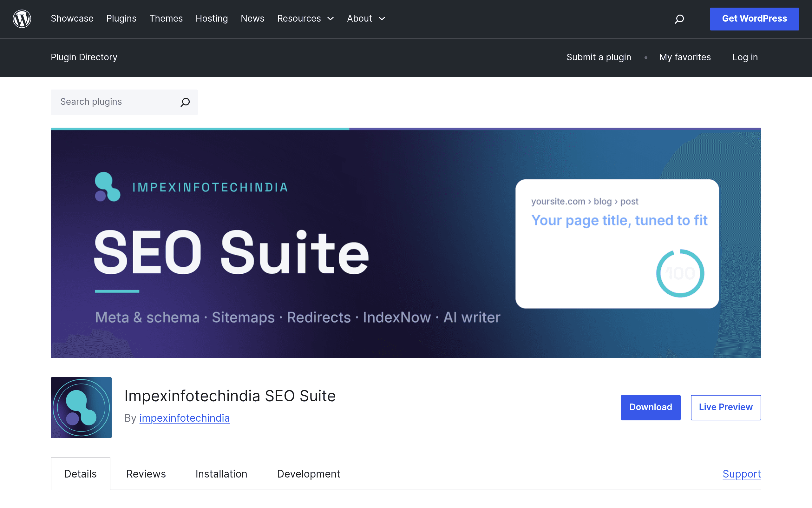Image resolution: width=812 pixels, height=508 pixels.
Task: Click Submit a plugin link
Action: (599, 57)
